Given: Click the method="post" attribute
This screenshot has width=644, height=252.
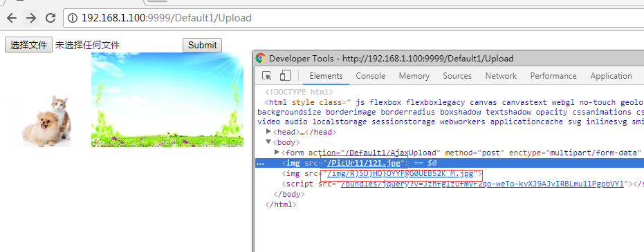Looking at the screenshot, I should [x=475, y=153].
